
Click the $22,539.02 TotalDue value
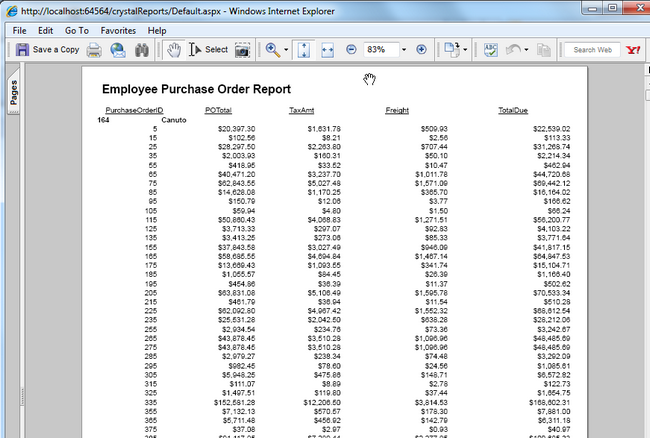tap(551, 129)
